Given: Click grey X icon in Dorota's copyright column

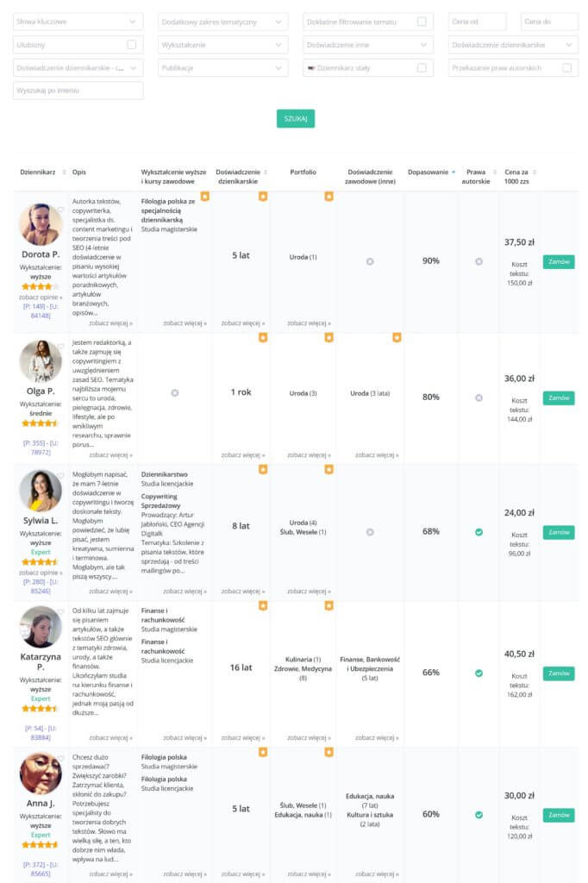Looking at the screenshot, I should (479, 261).
